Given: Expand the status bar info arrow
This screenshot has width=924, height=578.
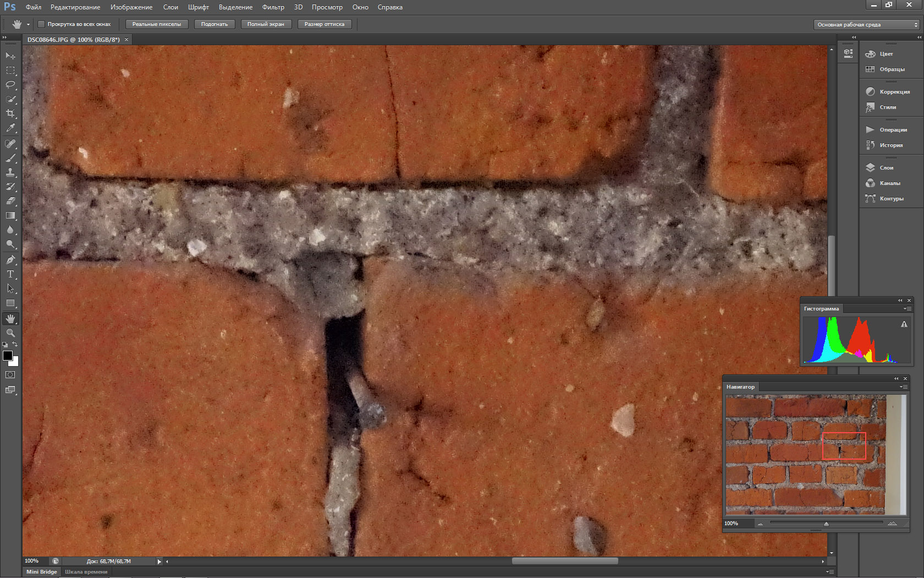Looking at the screenshot, I should click(x=159, y=561).
